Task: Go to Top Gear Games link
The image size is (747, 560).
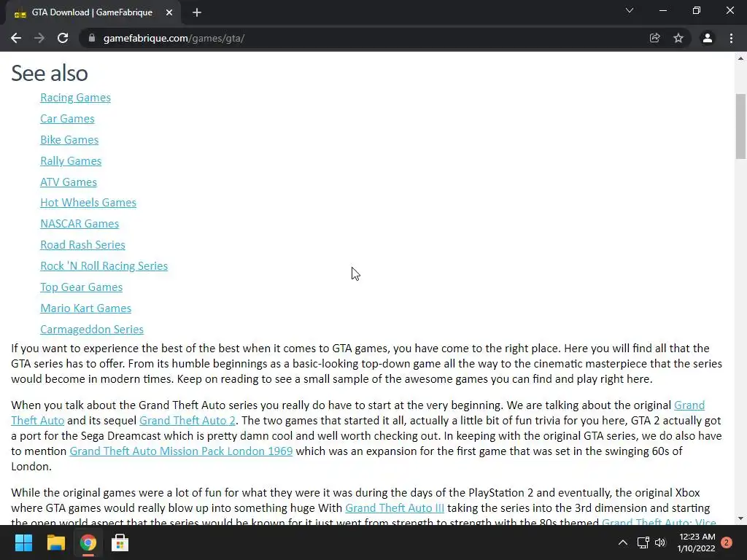Action: (81, 287)
